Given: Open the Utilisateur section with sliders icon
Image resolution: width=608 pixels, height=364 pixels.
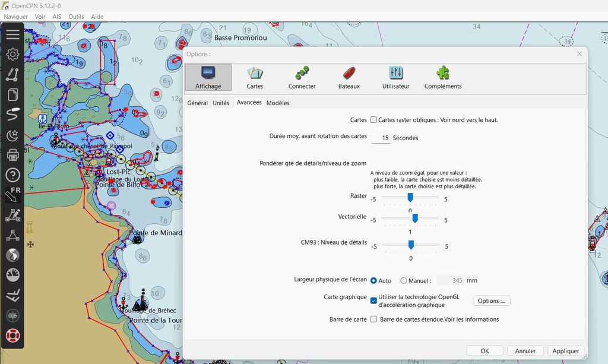Looking at the screenshot, I should (396, 77).
